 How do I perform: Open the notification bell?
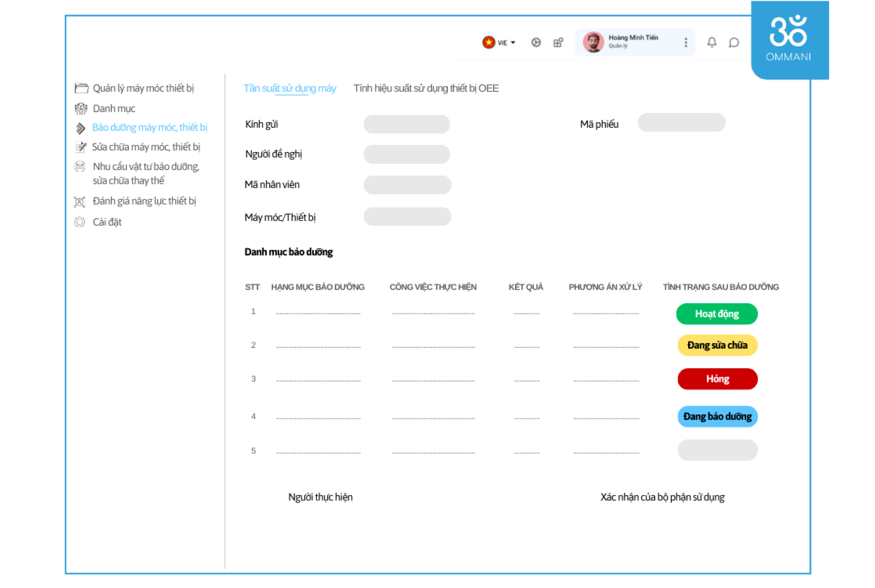point(712,43)
